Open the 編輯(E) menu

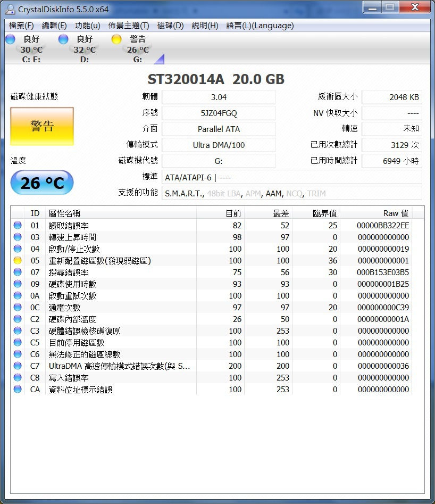pos(54,26)
